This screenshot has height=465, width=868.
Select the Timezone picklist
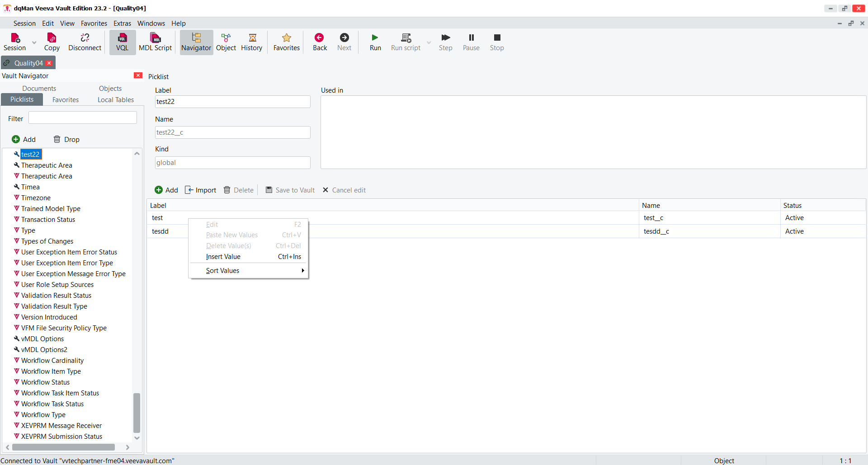[x=36, y=198]
